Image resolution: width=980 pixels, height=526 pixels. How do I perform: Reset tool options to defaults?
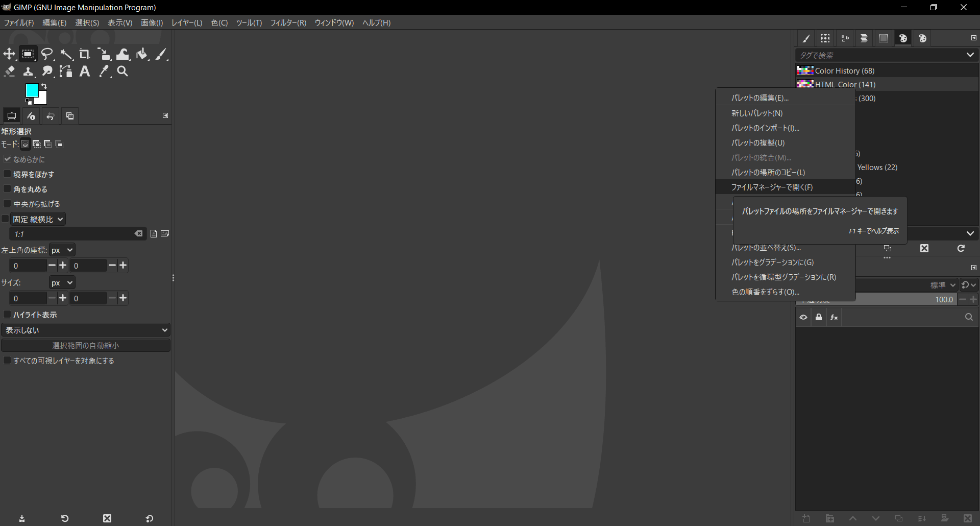(x=150, y=518)
